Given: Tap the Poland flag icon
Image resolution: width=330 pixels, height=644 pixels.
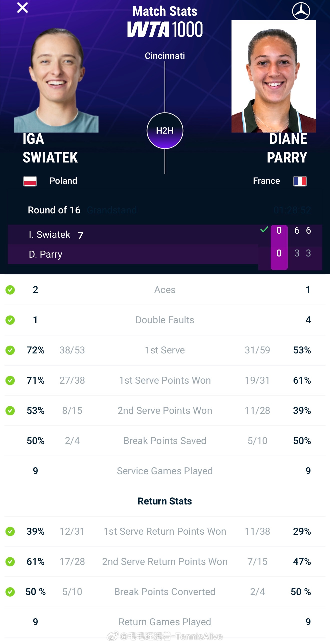Looking at the screenshot, I should 30,181.
